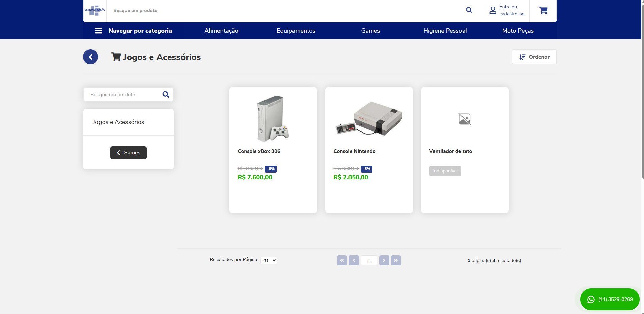644x314 pixels.
Task: Click the sidebar search magnifier icon
Action: coord(166,95)
